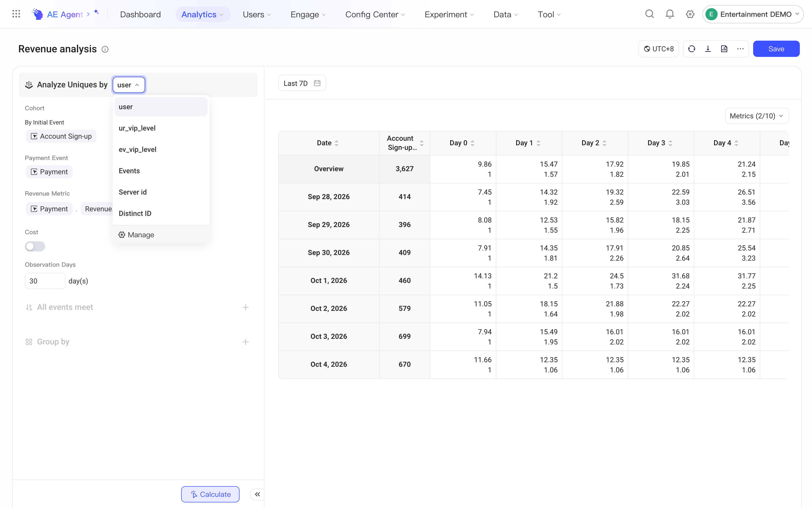812x508 pixels.
Task: Expand the Config Center menu
Action: pyautogui.click(x=375, y=14)
